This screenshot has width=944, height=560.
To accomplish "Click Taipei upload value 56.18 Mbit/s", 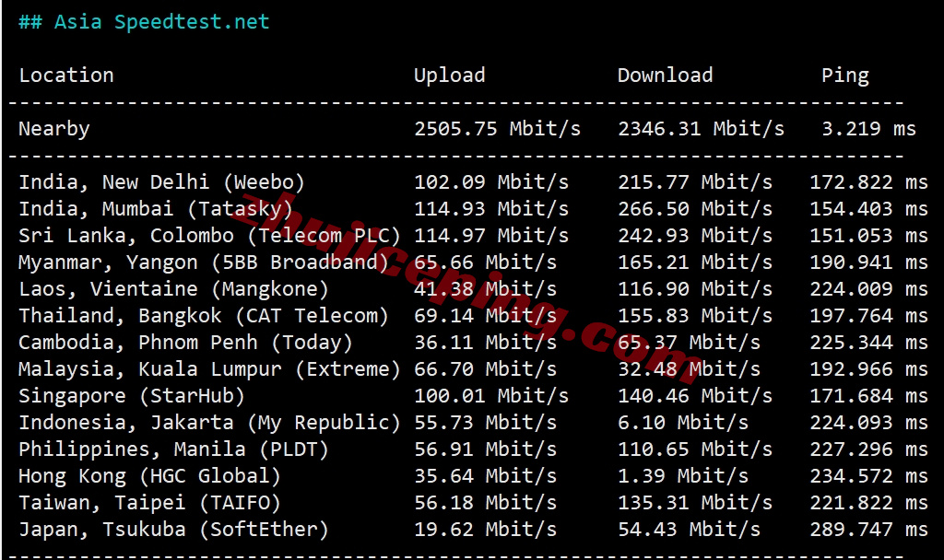I will pyautogui.click(x=485, y=502).
